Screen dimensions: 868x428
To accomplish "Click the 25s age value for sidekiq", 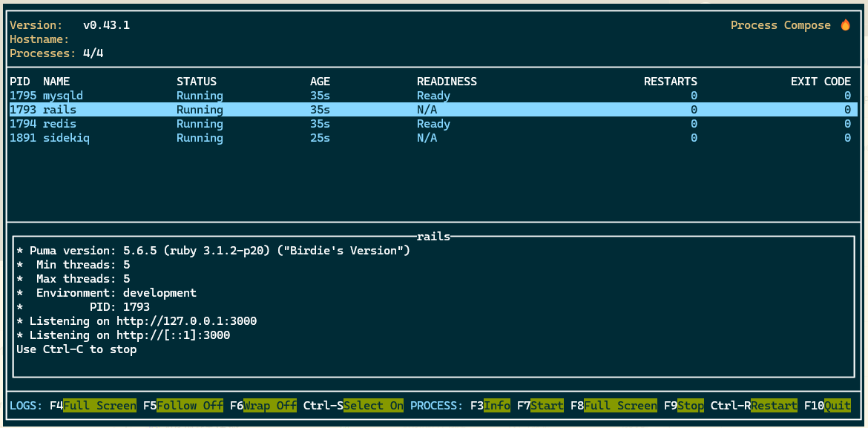I will click(320, 138).
